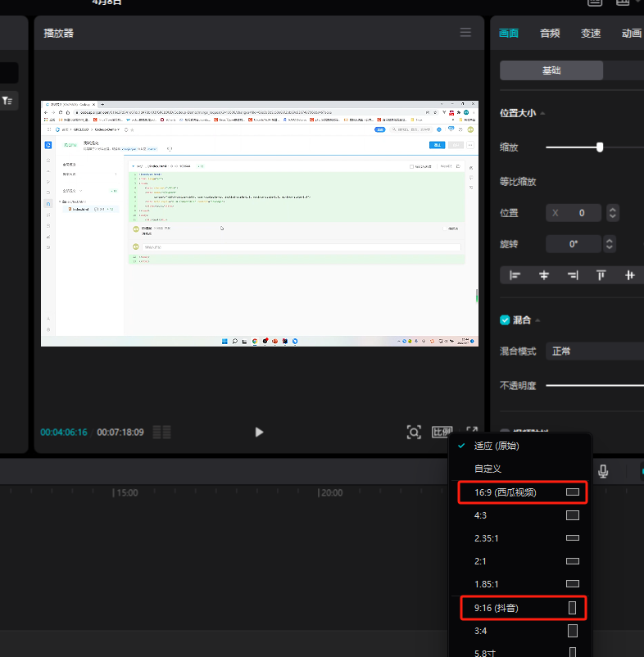Choose 2:1 aspect ratio

coord(519,561)
